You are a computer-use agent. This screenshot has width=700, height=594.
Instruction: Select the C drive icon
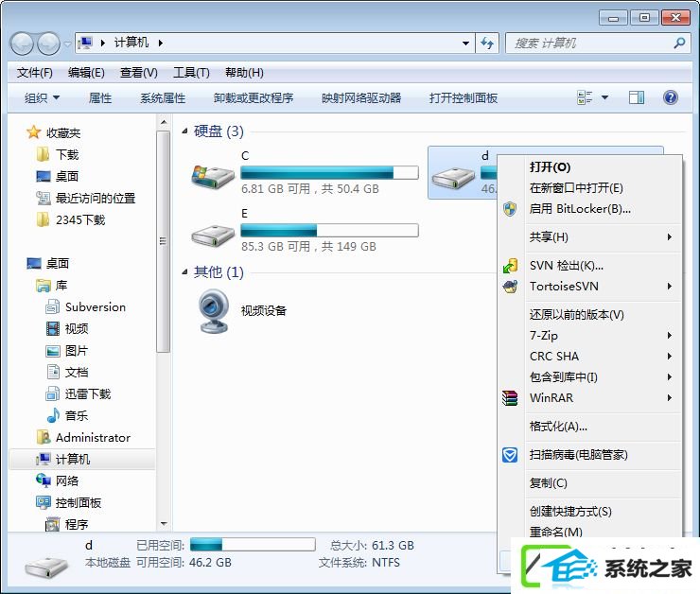tap(213, 176)
